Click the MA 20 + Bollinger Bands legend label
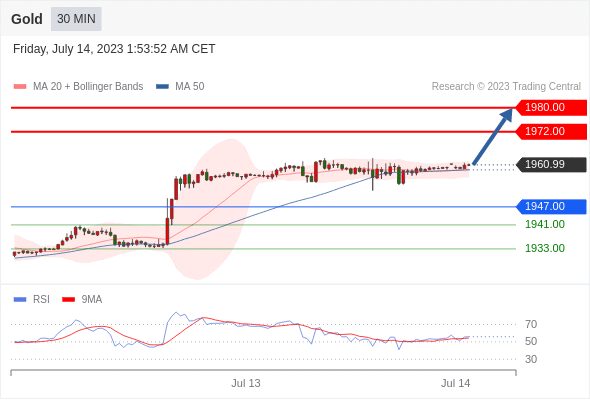 [x=88, y=87]
